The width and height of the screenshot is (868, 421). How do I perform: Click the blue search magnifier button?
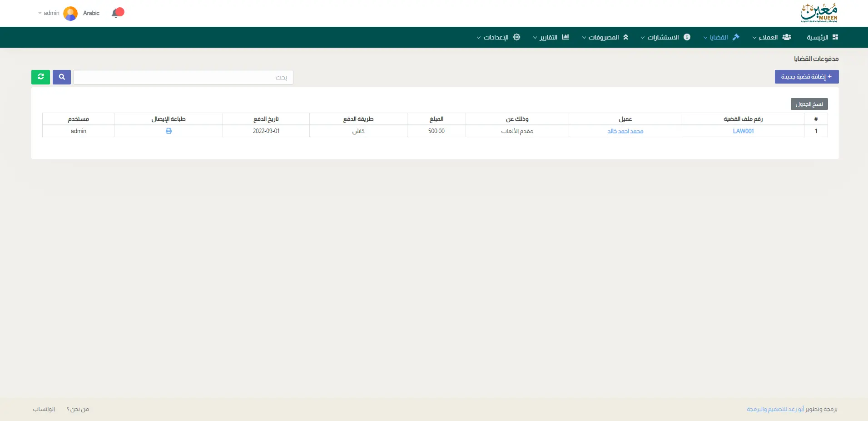tap(62, 77)
